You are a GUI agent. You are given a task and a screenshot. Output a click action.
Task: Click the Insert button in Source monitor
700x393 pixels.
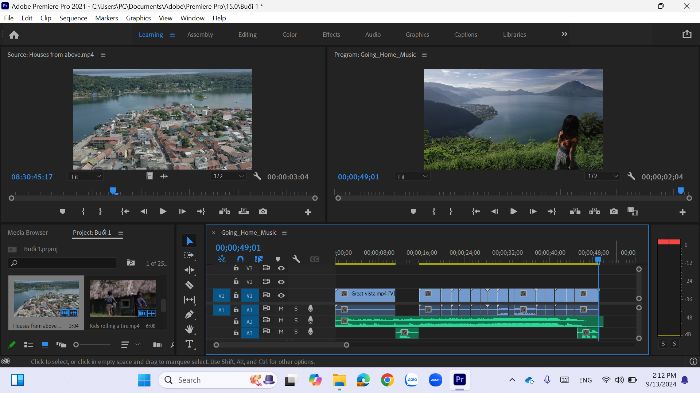pyautogui.click(x=225, y=212)
